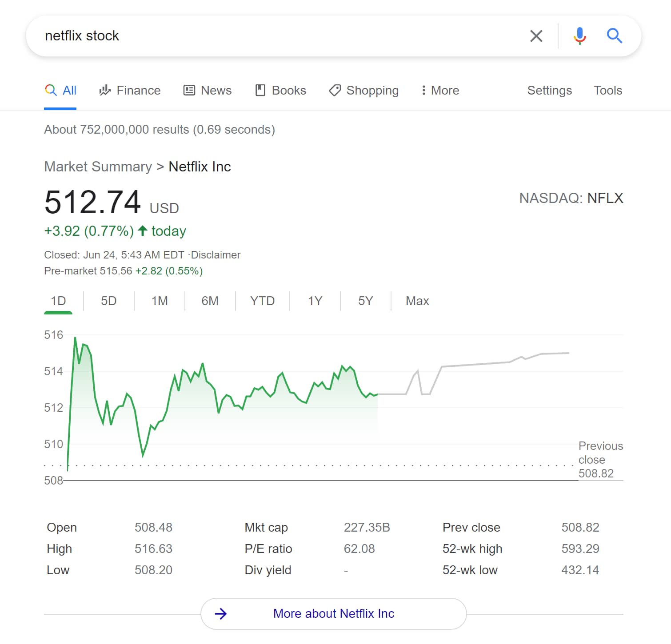Switch to Books search results

280,91
